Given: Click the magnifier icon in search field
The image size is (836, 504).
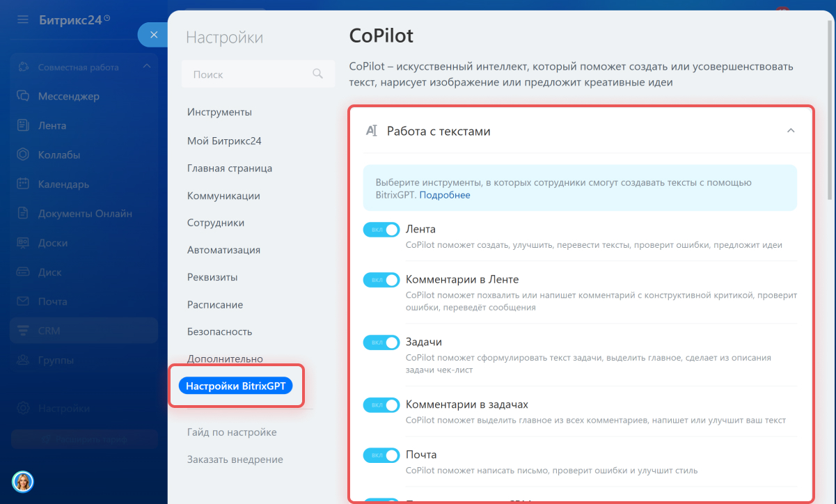Looking at the screenshot, I should (317, 74).
